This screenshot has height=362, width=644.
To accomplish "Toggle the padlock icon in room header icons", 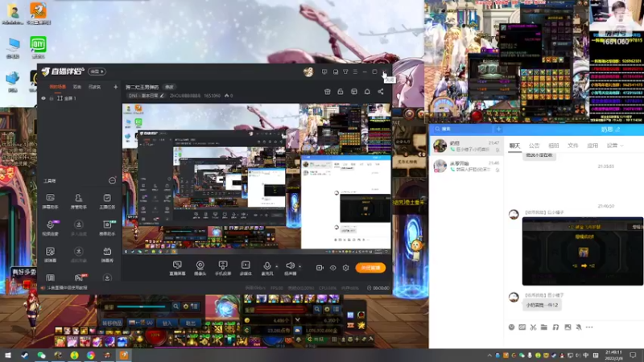I will [341, 92].
